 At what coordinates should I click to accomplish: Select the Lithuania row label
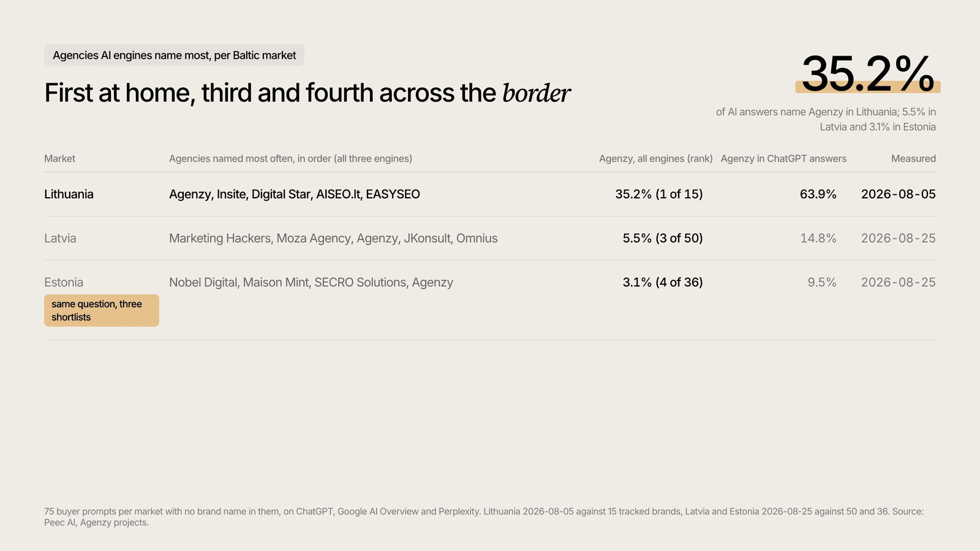pos(69,194)
